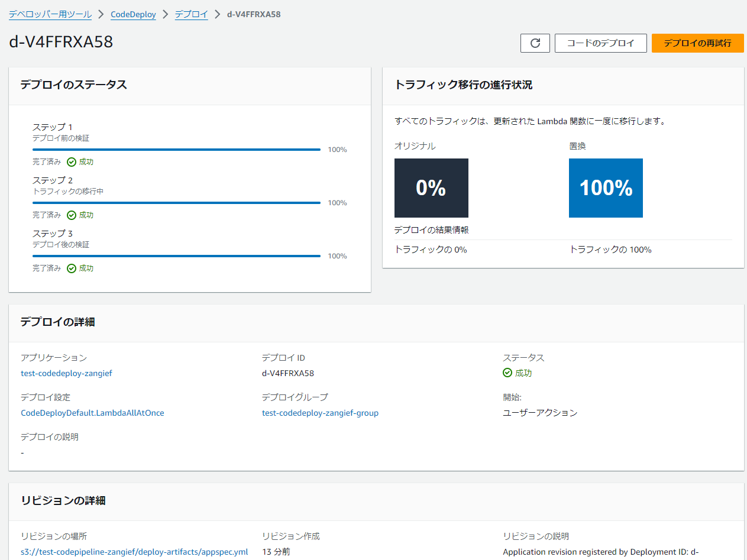Click the success icon under ステータス
Screen dimensions: 747x560
pyautogui.click(x=507, y=373)
